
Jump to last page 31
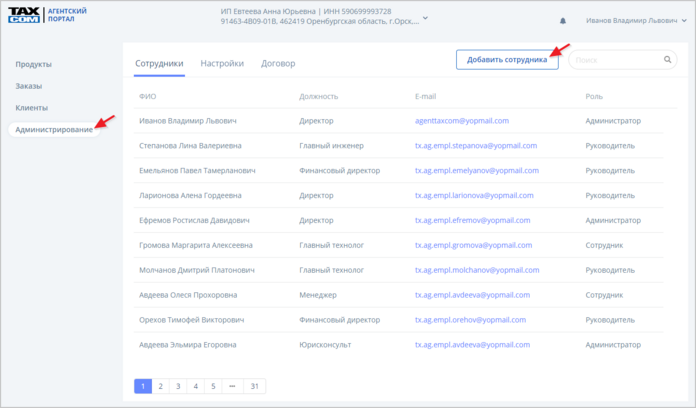255,386
